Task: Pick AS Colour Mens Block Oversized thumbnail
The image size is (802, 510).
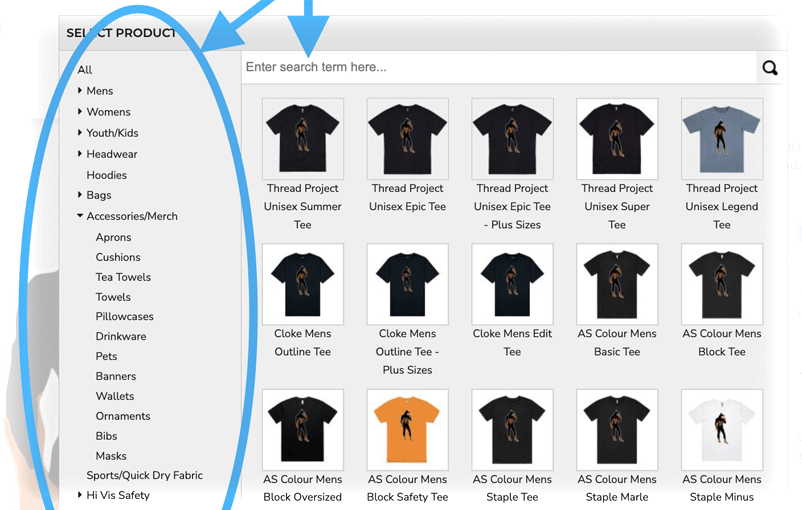Action: click(x=303, y=430)
